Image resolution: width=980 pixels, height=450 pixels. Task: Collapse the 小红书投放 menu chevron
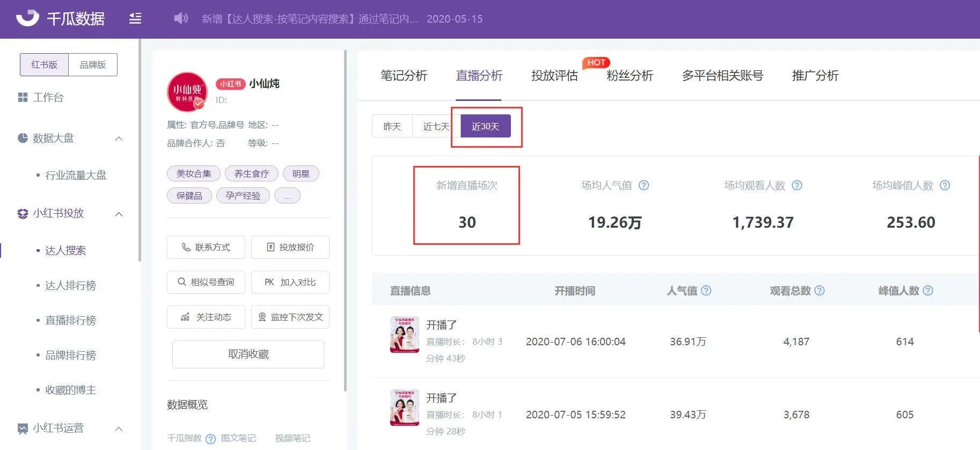(119, 214)
